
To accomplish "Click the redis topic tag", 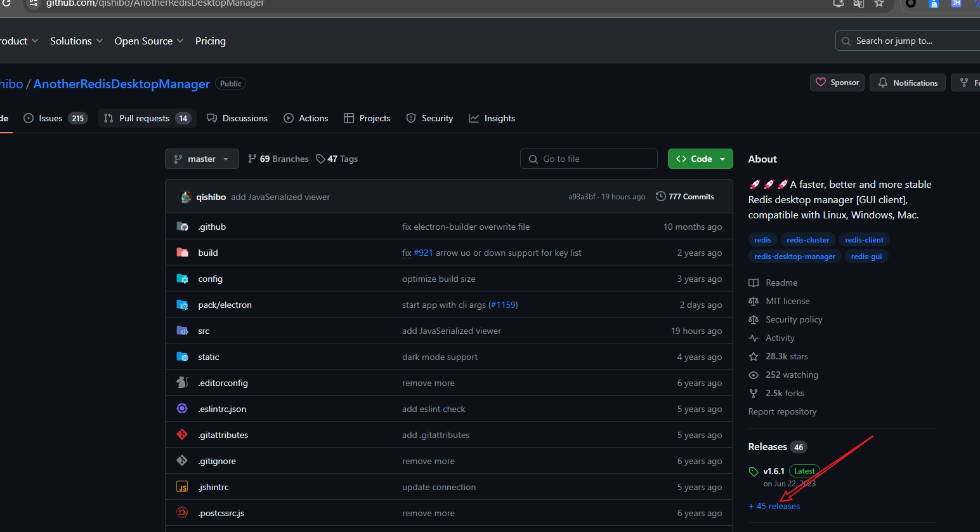I will tap(762, 240).
